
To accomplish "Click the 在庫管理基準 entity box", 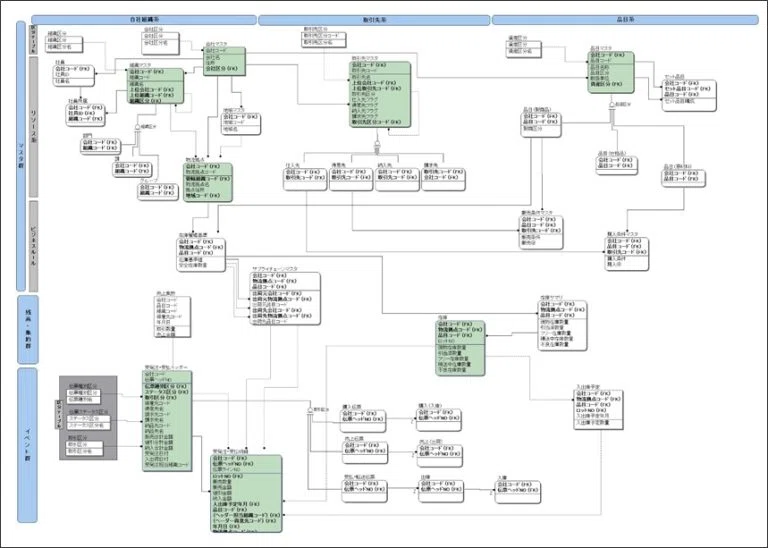I will point(201,255).
